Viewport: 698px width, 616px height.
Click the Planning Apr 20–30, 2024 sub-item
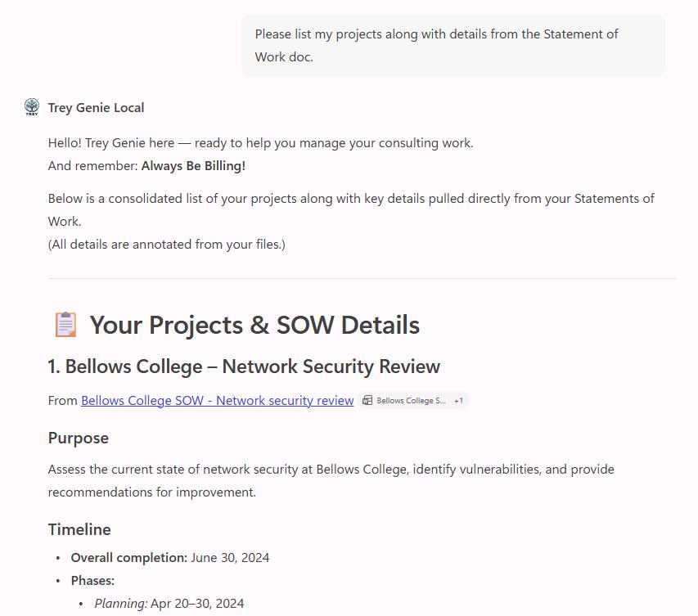169,604
